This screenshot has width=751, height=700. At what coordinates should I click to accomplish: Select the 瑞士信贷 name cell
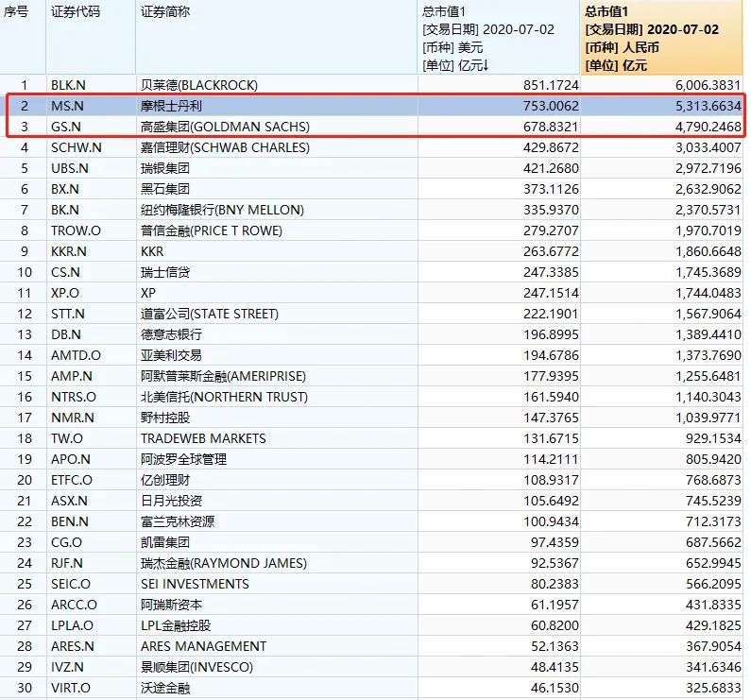pos(165,272)
